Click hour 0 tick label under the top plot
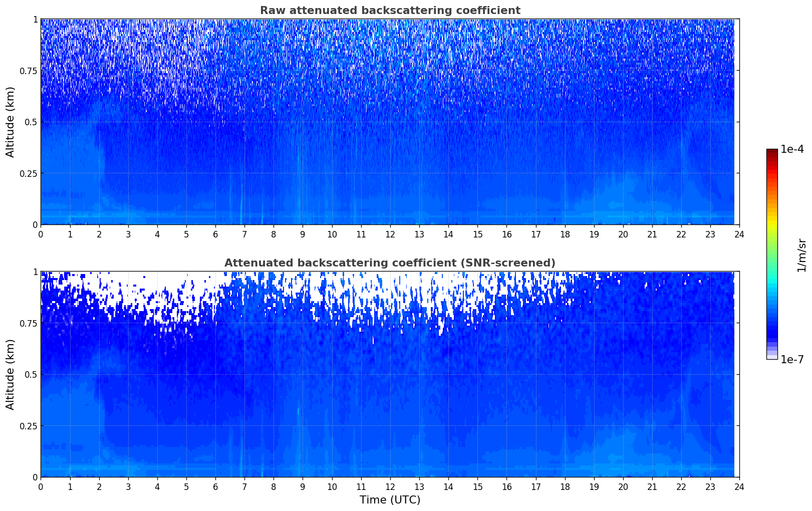 click(41, 234)
